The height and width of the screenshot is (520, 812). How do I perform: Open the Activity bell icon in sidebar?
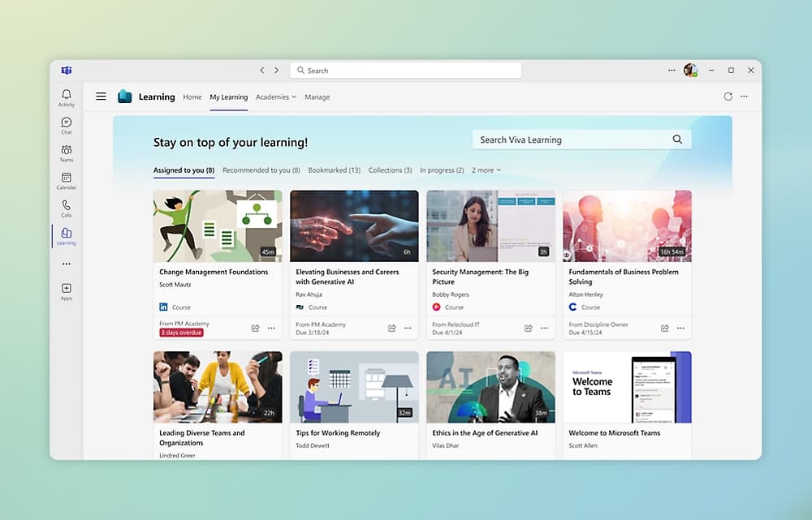(x=67, y=97)
